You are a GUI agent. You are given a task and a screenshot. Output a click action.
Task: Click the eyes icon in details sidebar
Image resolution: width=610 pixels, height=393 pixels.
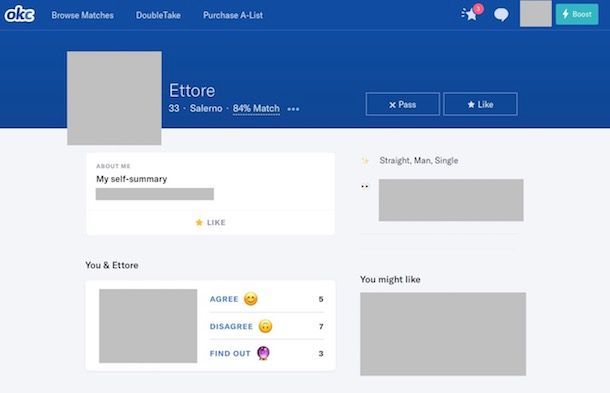365,186
